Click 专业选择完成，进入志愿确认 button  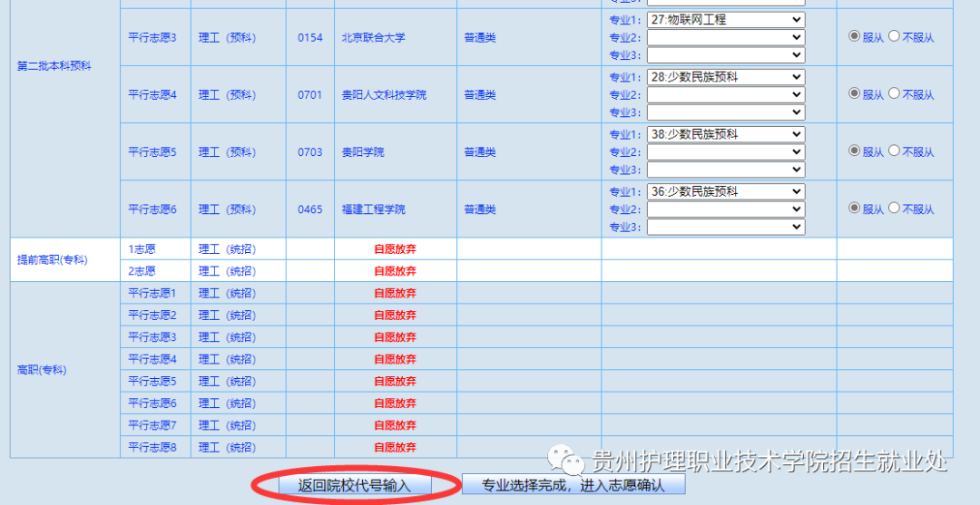(x=573, y=485)
